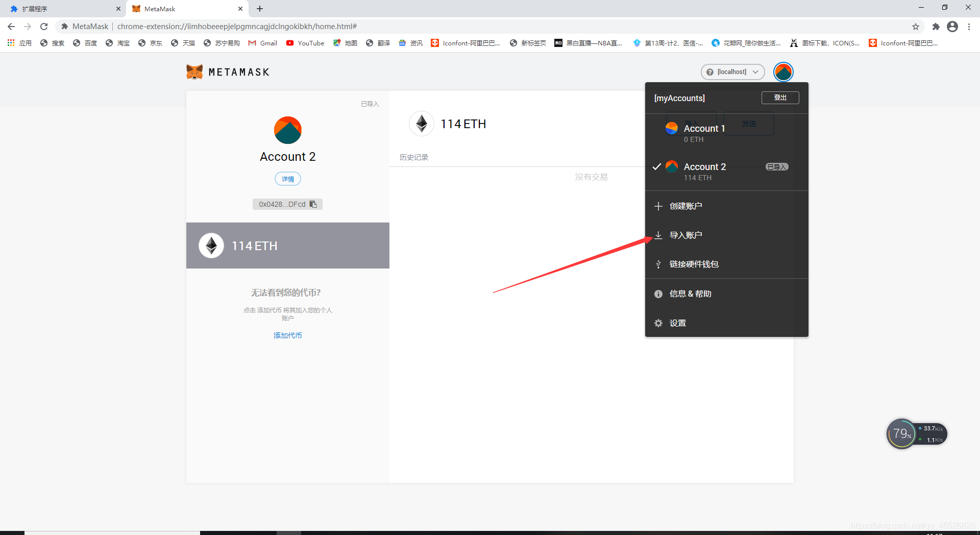Close the 扩展程序 browser tab
The width and height of the screenshot is (980, 535).
[118, 9]
